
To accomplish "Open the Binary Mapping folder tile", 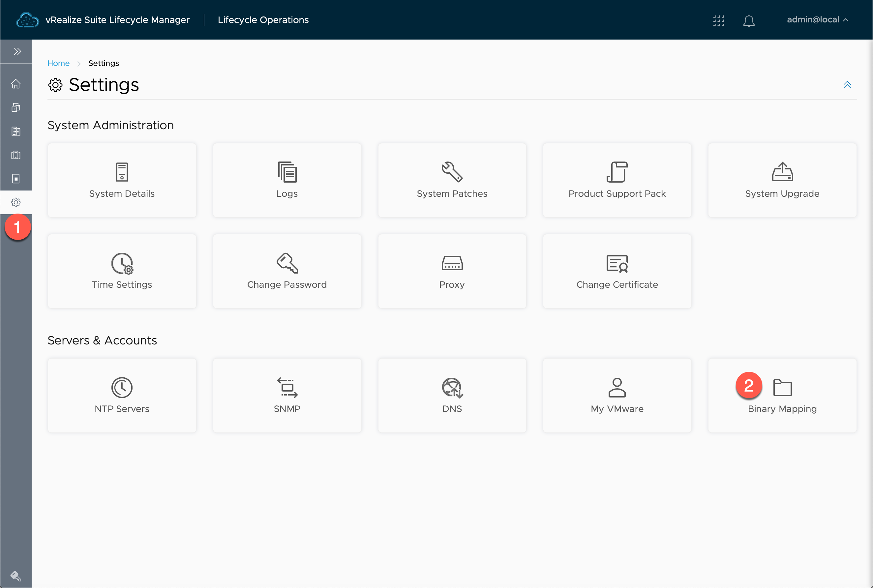I will coord(782,395).
